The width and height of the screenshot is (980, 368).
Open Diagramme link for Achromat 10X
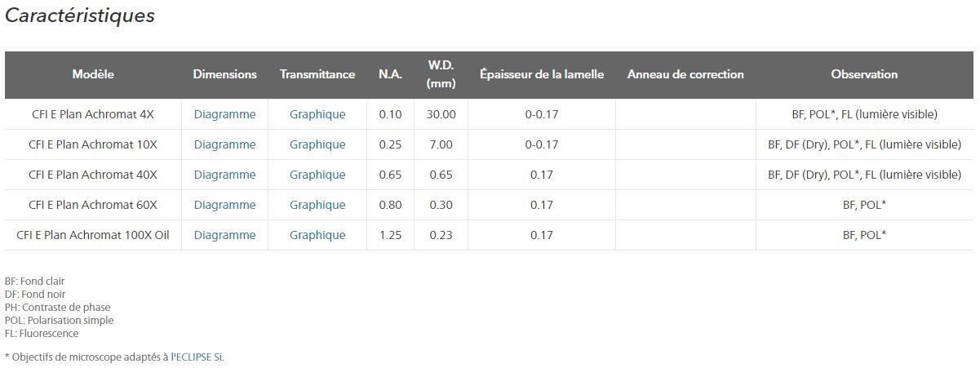[x=224, y=144]
